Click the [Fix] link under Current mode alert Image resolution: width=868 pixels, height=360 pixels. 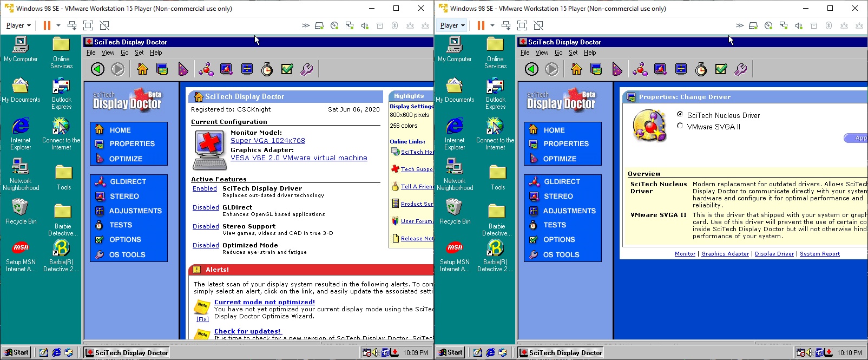[x=202, y=319]
